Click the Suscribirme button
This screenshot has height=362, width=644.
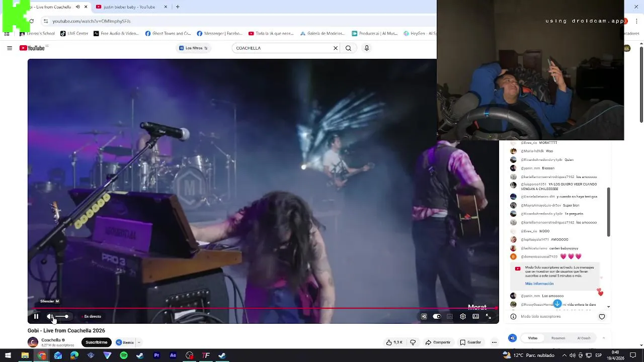(x=97, y=342)
